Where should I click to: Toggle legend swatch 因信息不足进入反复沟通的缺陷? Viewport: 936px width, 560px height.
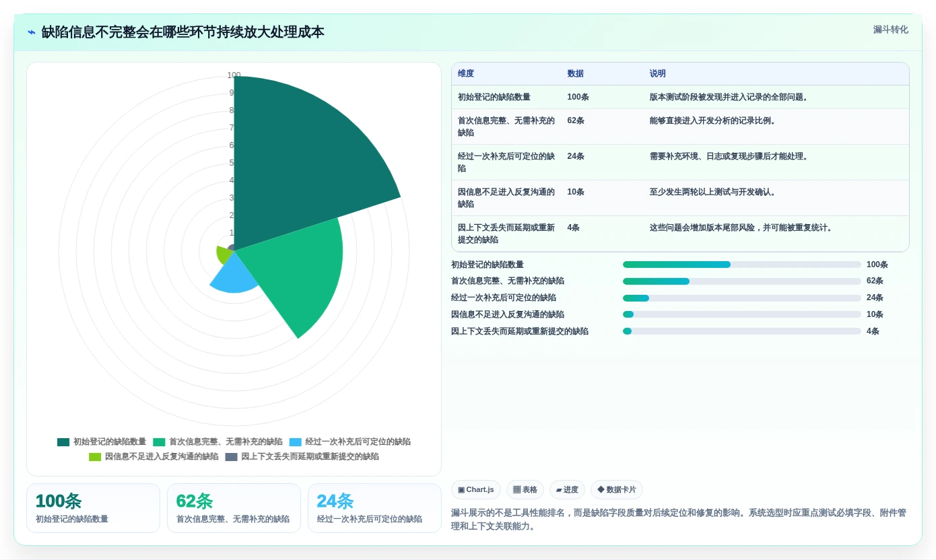coord(95,457)
